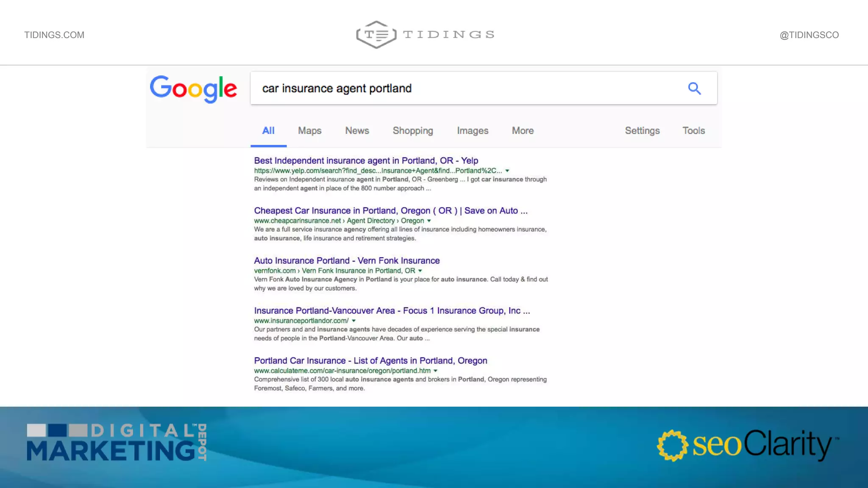Click the Digital Marketing Depot logo

(x=117, y=442)
